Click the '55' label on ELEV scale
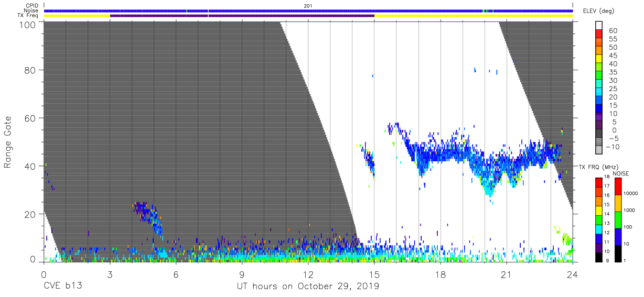The image size is (644, 297). (x=614, y=39)
